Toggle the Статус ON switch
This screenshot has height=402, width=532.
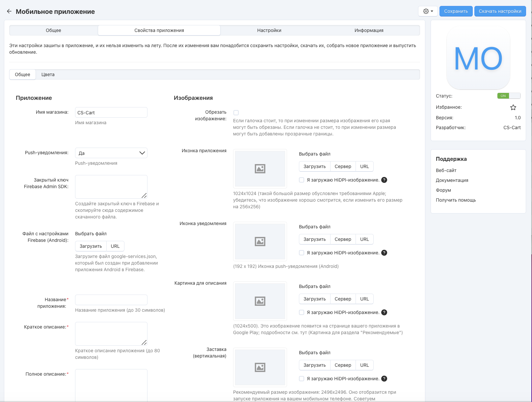509,96
